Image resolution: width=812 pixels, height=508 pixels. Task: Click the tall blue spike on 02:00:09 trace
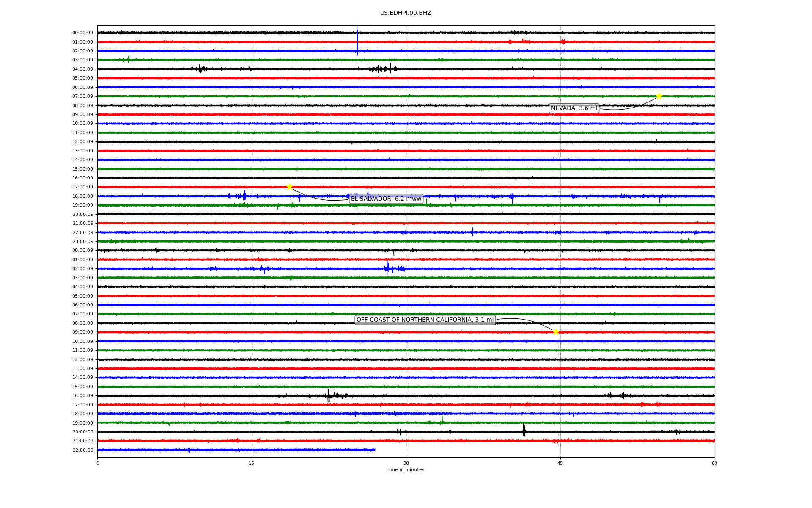click(357, 40)
